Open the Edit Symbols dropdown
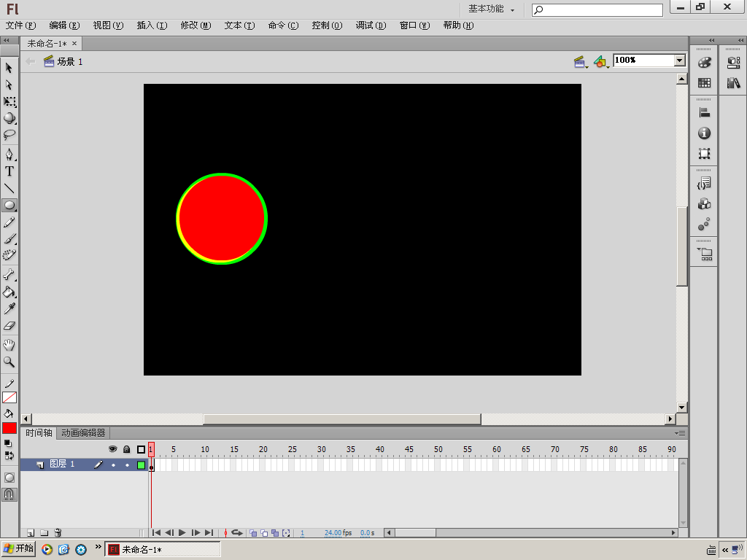Screen dimensions: 747x560 pos(601,61)
